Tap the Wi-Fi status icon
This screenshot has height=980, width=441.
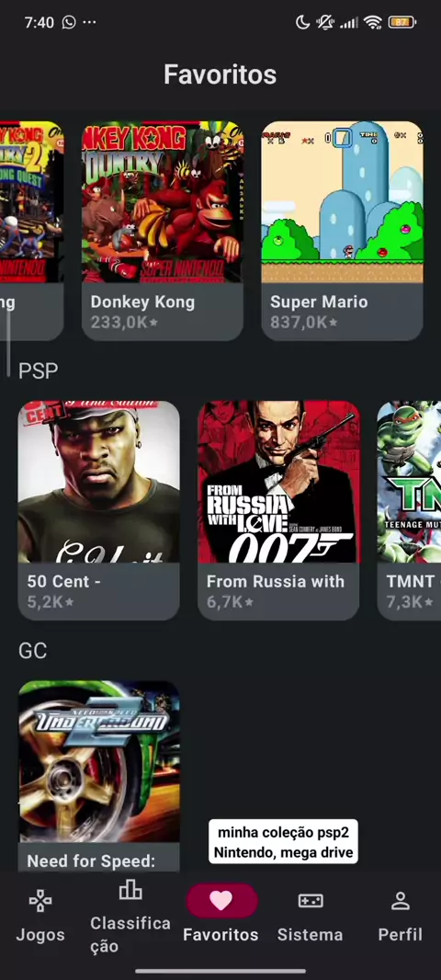pyautogui.click(x=373, y=22)
